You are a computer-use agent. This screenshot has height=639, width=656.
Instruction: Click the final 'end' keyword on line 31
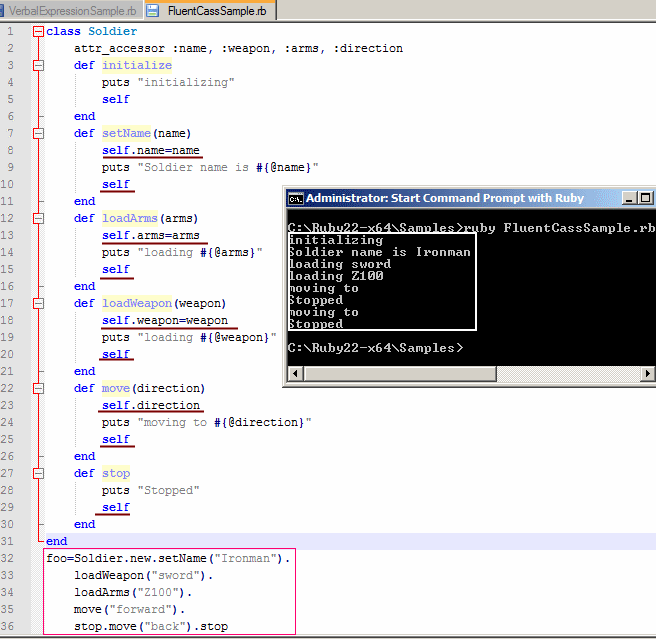(x=56, y=541)
